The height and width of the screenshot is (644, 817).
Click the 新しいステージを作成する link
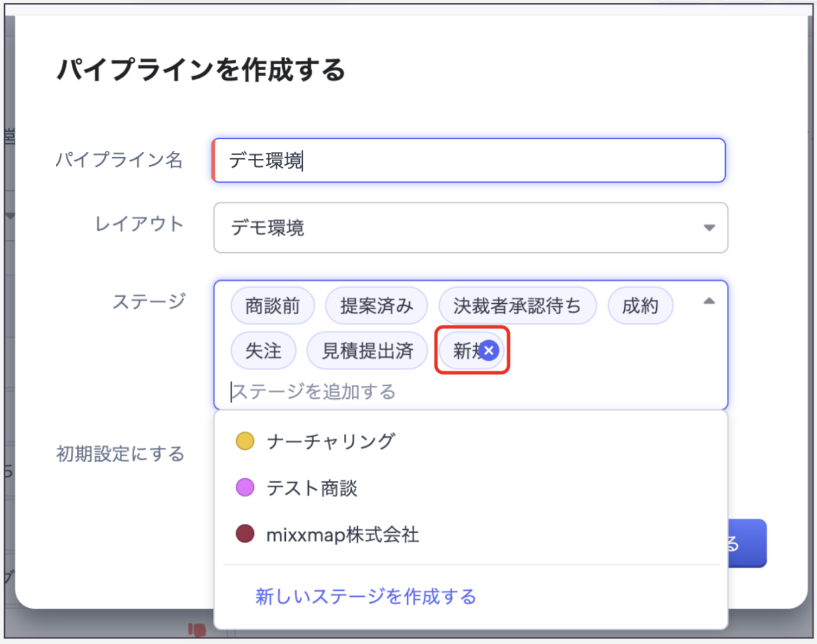pos(366,597)
